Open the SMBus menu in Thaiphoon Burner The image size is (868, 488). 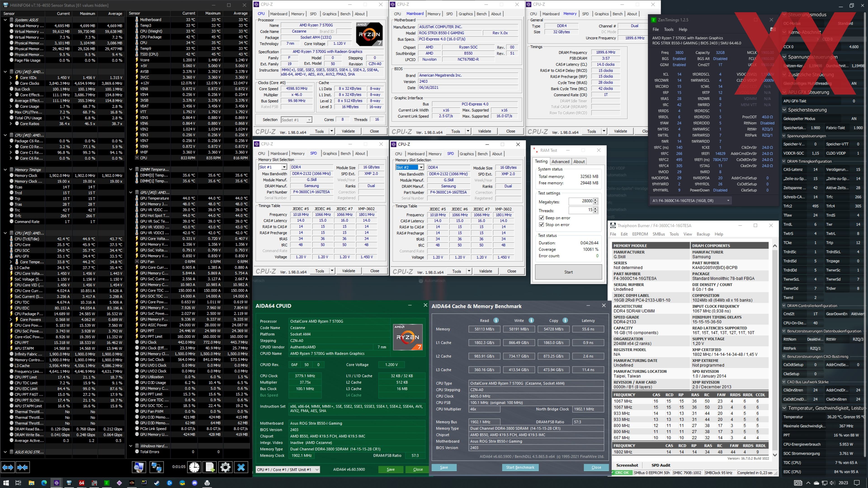click(x=659, y=234)
